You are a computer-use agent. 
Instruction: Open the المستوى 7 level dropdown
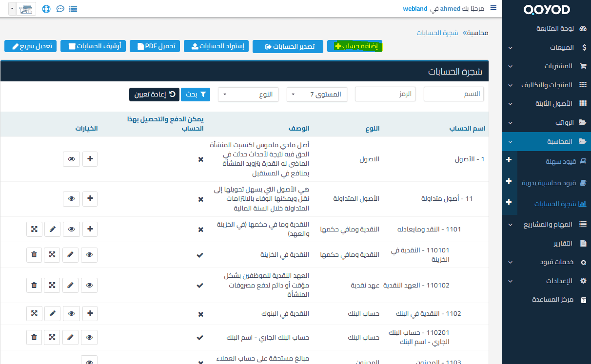click(317, 95)
